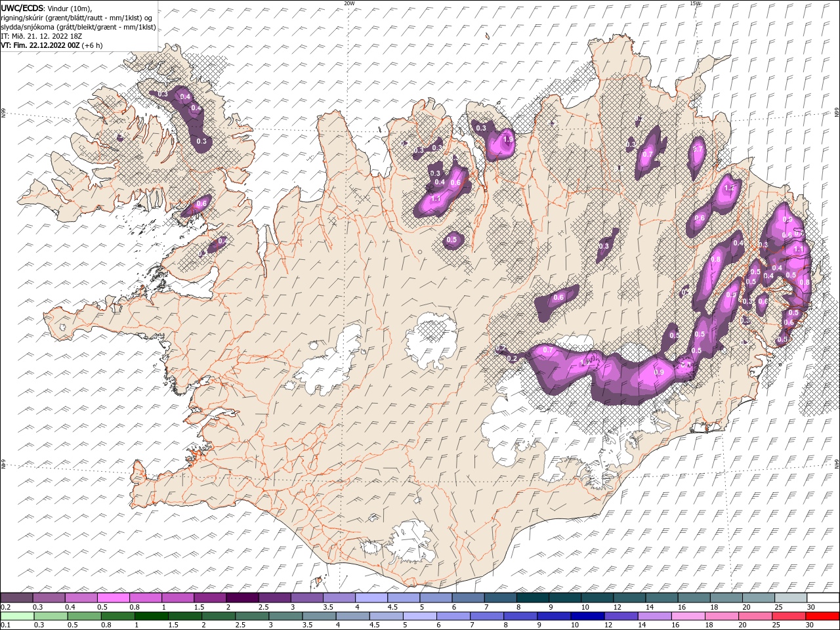
Task: Pick the pale green rain swatch labeled 0.1
Action: (x=17, y=616)
